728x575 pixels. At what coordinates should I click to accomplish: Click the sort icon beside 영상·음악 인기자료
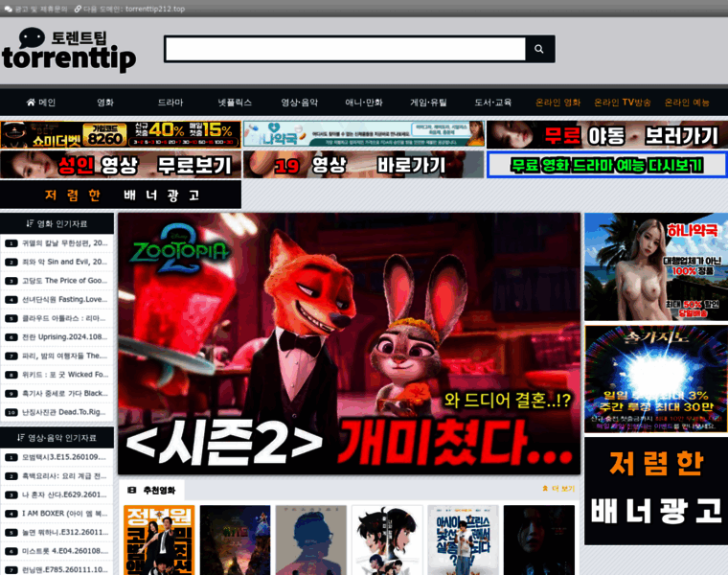pos(21,438)
